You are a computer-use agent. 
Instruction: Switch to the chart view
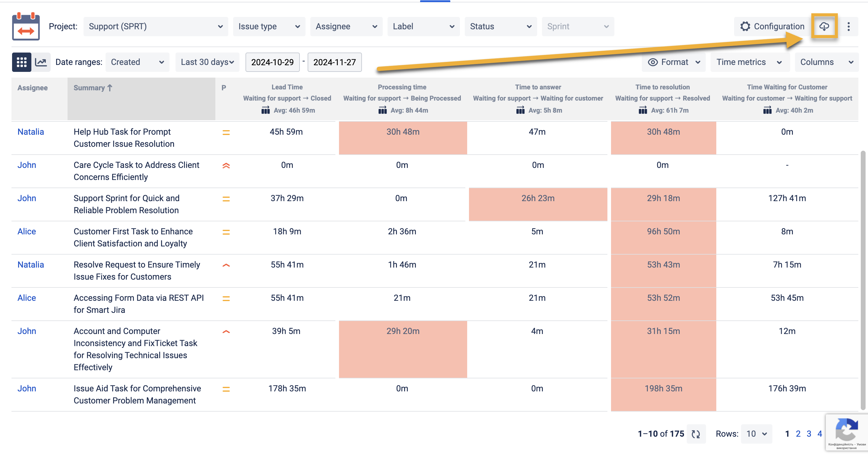(41, 62)
